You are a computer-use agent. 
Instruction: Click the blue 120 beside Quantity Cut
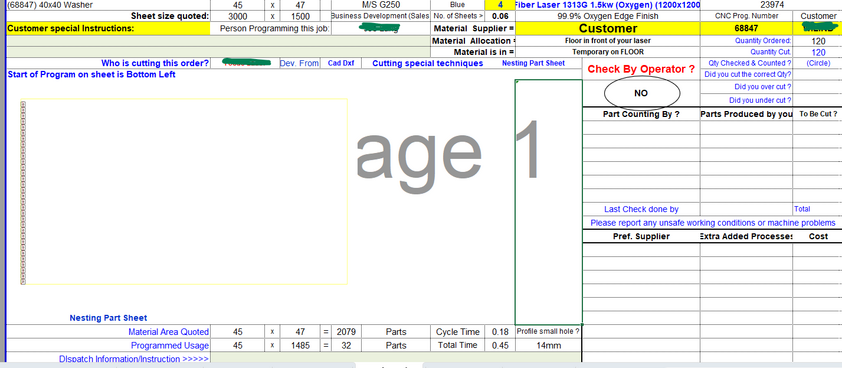pyautogui.click(x=818, y=52)
